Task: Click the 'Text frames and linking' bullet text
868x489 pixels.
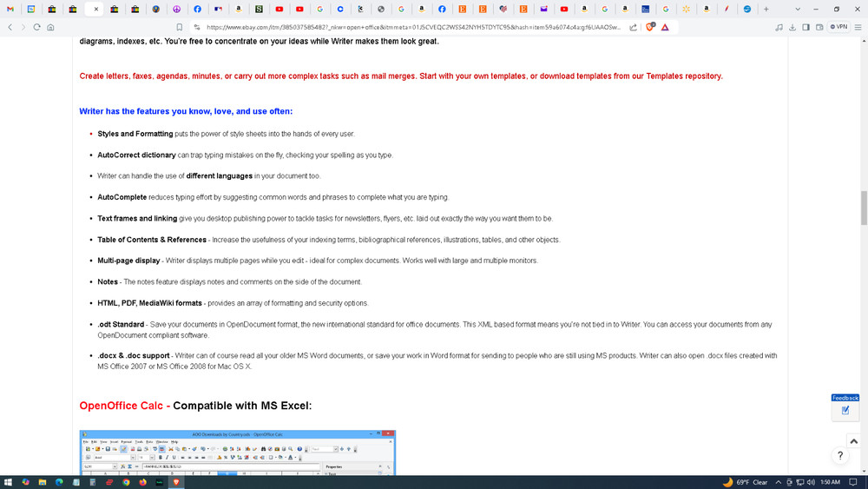Action: point(137,218)
